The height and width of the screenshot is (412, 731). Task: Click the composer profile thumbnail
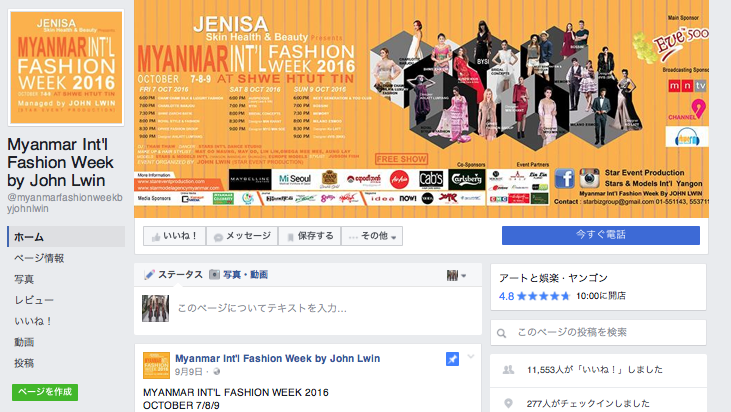(x=155, y=308)
